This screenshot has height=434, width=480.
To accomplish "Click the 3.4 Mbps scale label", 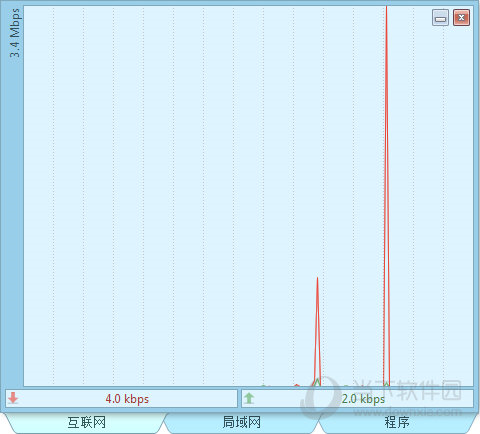I will pos(15,33).
